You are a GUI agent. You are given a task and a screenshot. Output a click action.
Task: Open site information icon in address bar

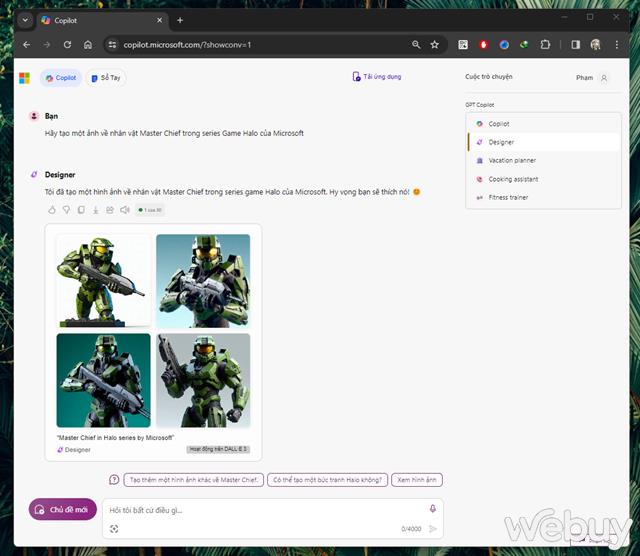pos(112,45)
